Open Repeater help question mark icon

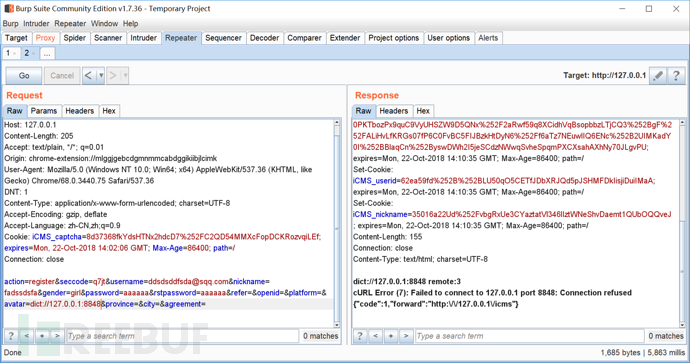pyautogui.click(x=676, y=76)
